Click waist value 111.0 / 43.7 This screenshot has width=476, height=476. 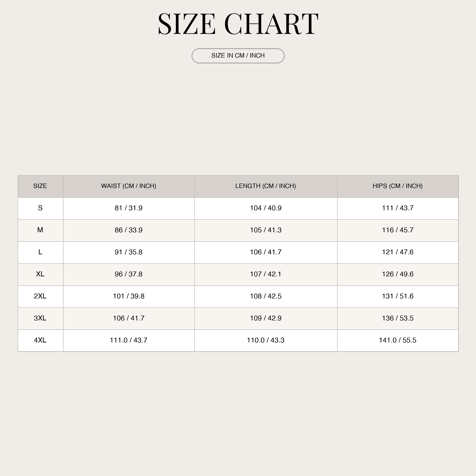129,340
